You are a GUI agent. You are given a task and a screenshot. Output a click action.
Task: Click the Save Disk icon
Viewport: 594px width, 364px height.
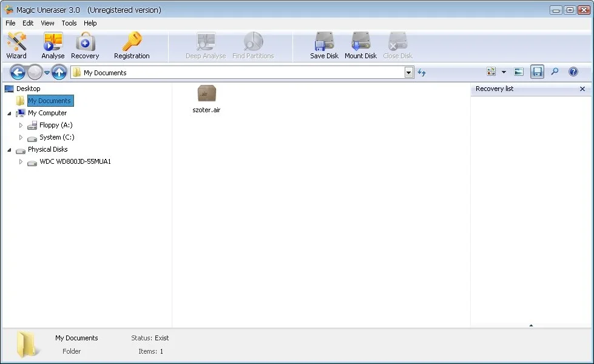[x=324, y=45]
